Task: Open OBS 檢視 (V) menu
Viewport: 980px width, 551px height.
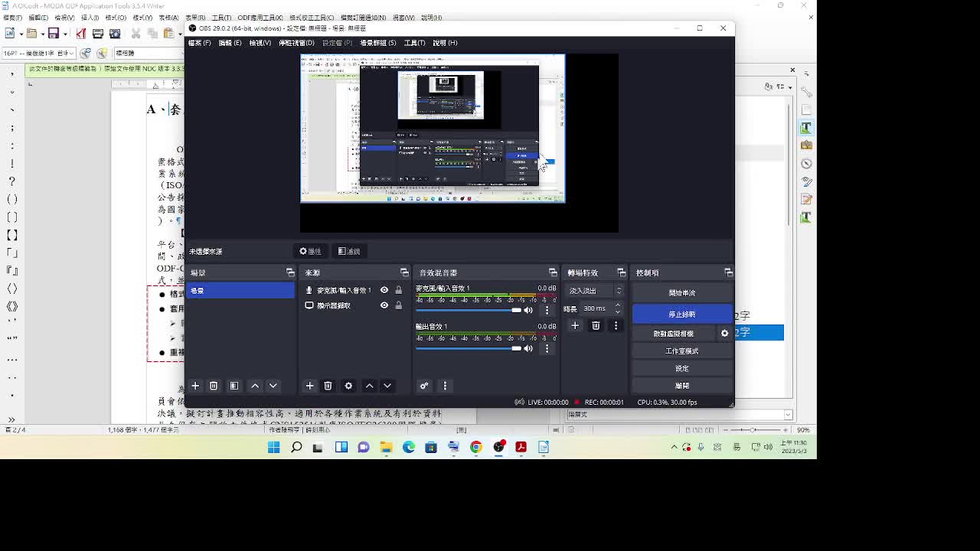Action: click(260, 43)
